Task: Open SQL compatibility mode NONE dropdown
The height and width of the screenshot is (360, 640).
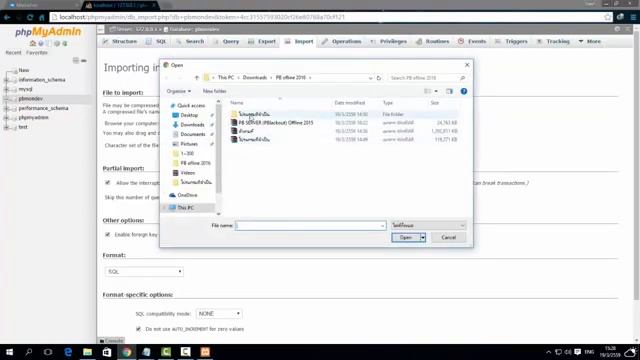Action: (219, 313)
